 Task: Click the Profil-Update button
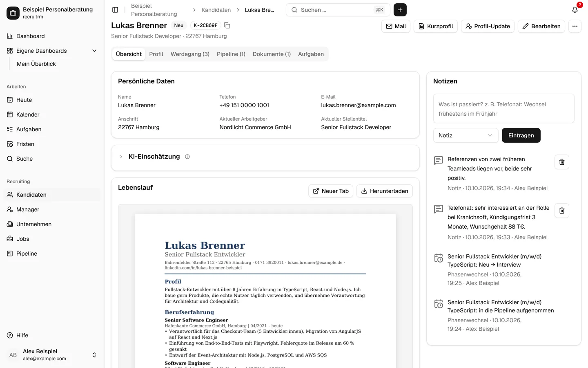tap(488, 26)
